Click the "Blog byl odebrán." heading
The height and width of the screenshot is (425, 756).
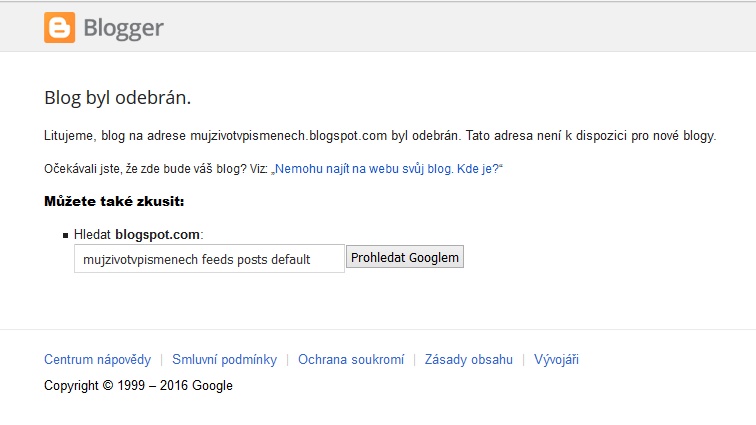[117, 98]
